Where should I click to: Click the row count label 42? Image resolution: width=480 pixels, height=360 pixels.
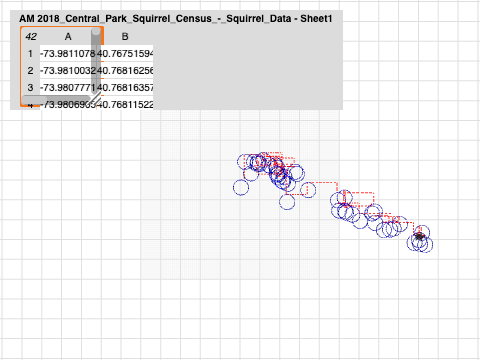[x=31, y=36]
